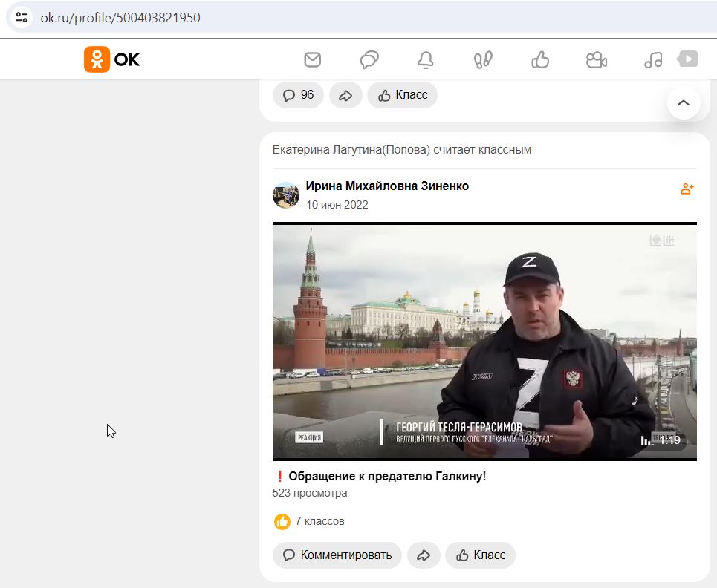Open the events thumbs-up icon in header
Image resolution: width=717 pixels, height=588 pixels.
pyautogui.click(x=540, y=60)
